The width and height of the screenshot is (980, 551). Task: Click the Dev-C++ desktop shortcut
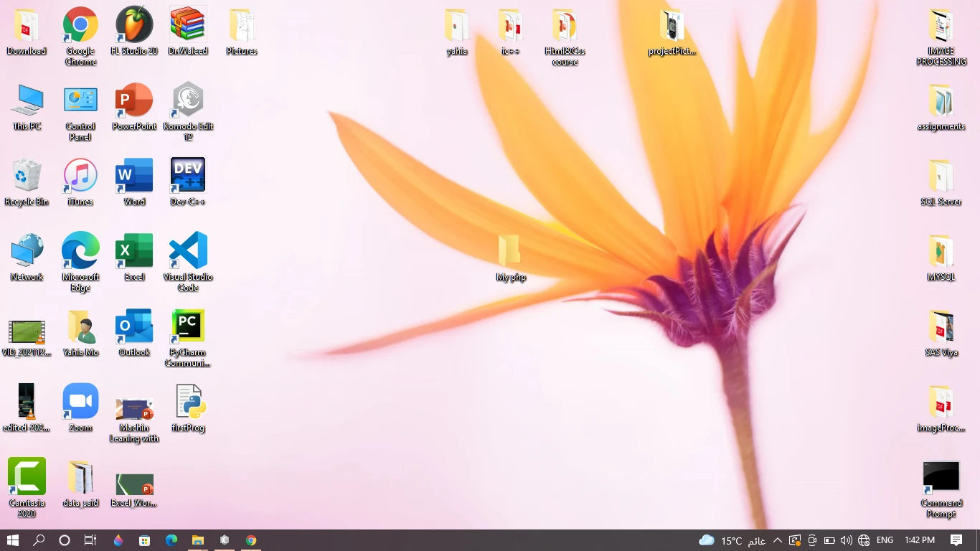click(x=188, y=176)
